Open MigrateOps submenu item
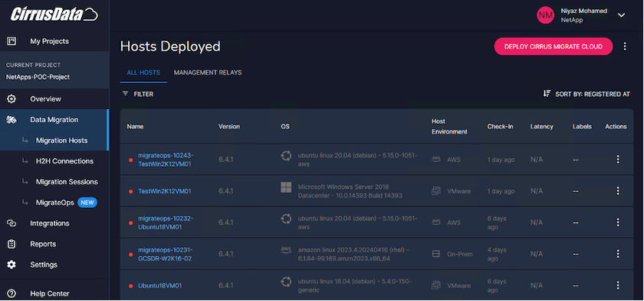 [x=54, y=203]
